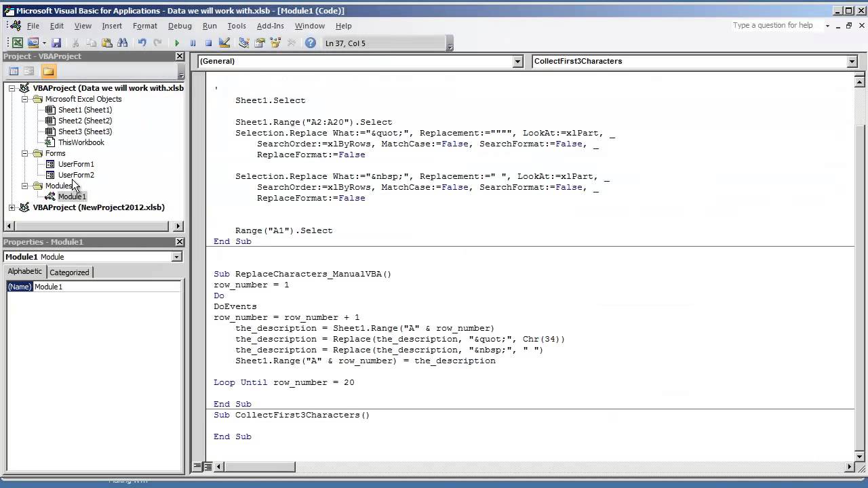Click the Cut scissors icon
The width and height of the screenshot is (868, 488).
(x=76, y=43)
